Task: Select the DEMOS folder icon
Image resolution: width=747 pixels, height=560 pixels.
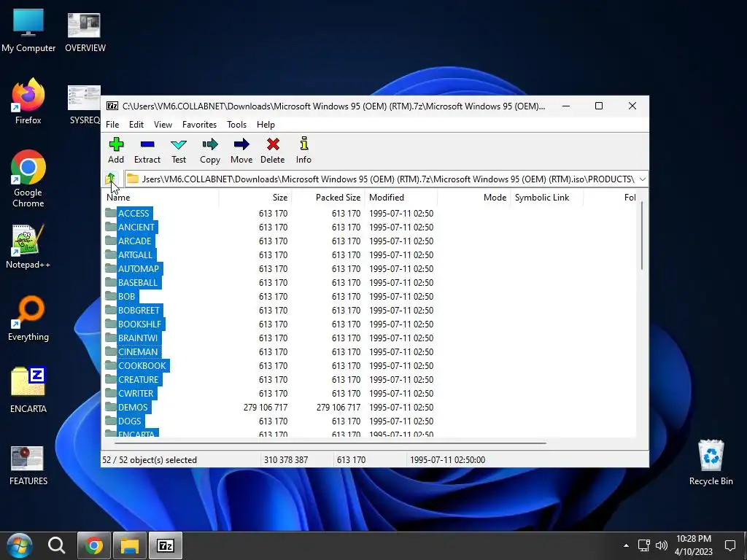Action: 111,407
